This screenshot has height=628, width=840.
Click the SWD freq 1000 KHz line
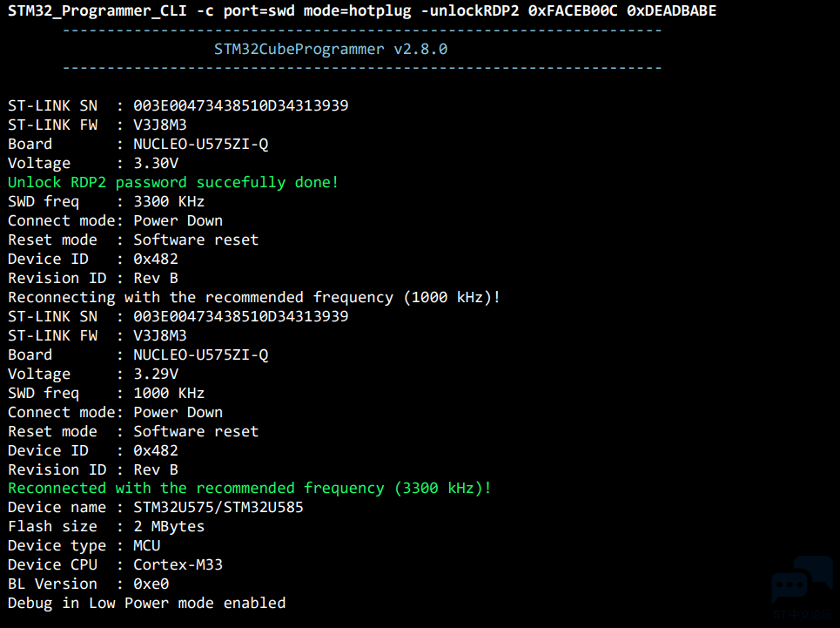[x=106, y=394]
